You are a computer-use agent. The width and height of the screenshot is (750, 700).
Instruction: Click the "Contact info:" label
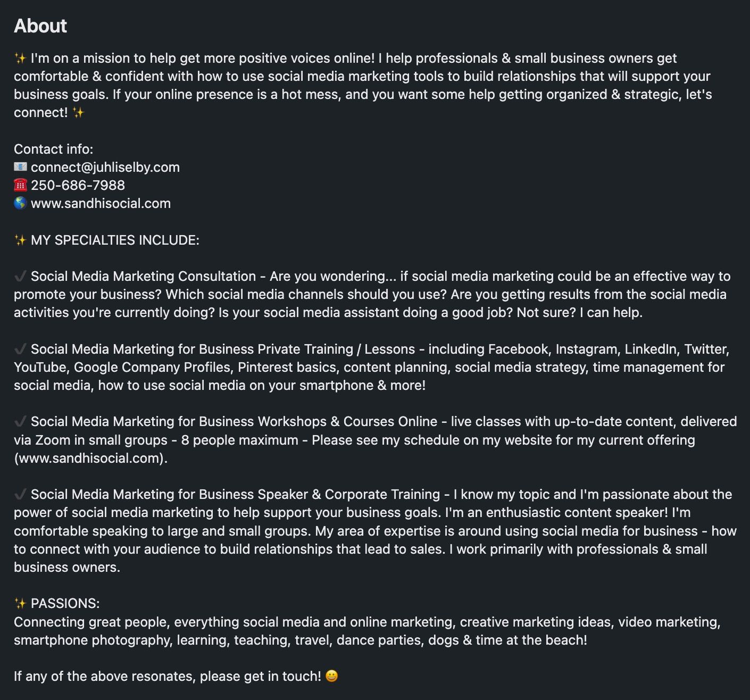[x=53, y=149]
